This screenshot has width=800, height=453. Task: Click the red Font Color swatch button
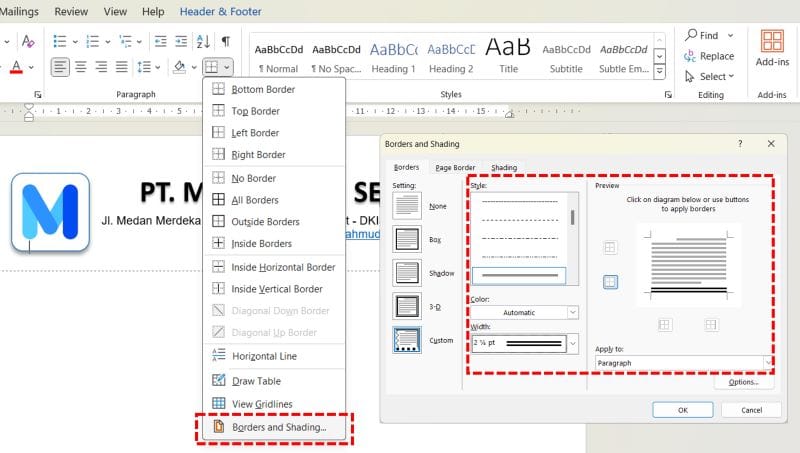(x=16, y=67)
